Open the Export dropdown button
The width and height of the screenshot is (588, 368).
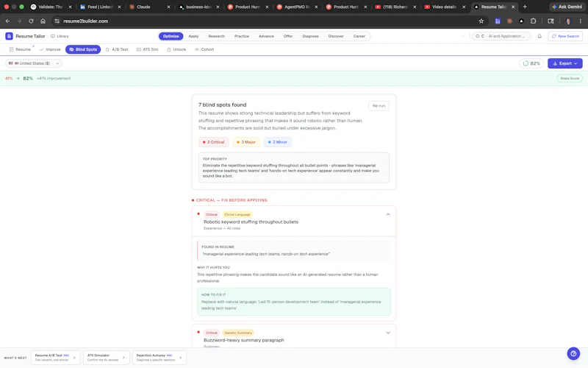[x=564, y=63]
